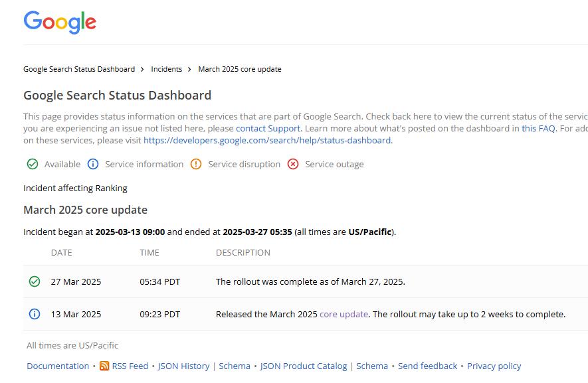Click the incident end time '2025-03-27 05:35'
This screenshot has height=383, width=588.
257,232
